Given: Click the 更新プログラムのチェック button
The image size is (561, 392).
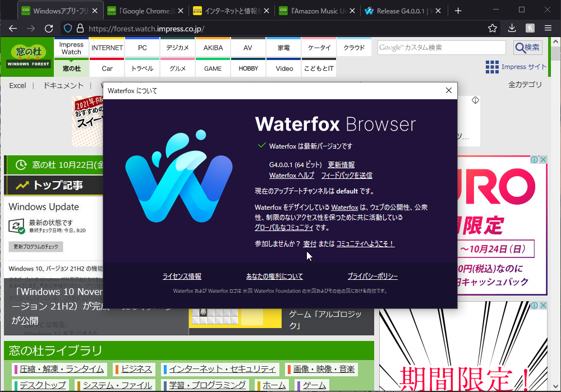Looking at the screenshot, I should click(35, 247).
